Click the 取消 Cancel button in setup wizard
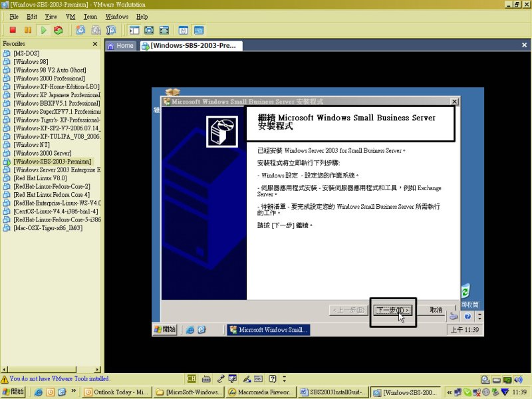532x399 pixels. tap(436, 310)
